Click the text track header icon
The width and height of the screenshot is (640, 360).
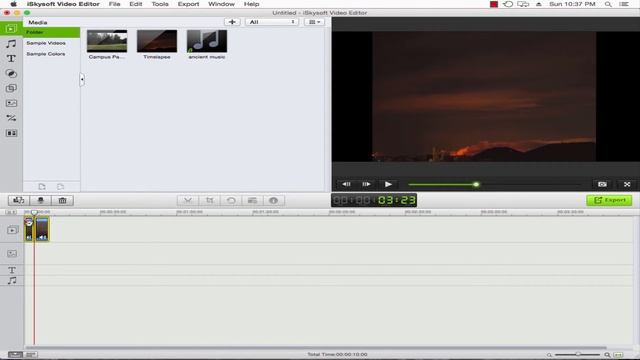[12, 270]
